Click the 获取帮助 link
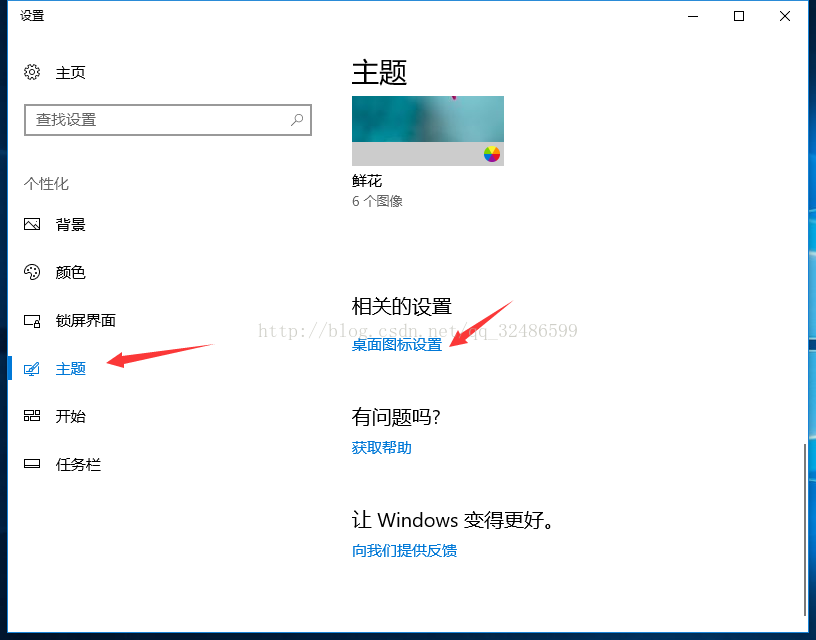Viewport: 816px width, 640px height. [381, 447]
